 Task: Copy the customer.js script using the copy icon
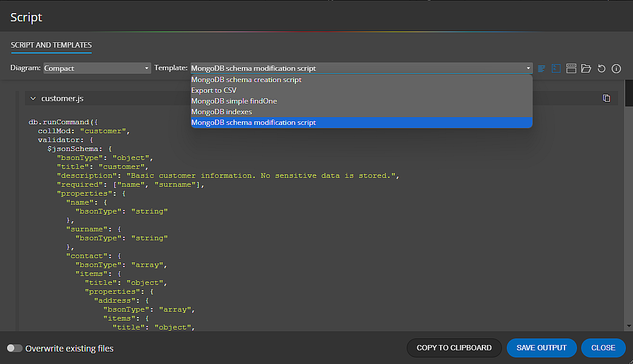click(x=606, y=98)
